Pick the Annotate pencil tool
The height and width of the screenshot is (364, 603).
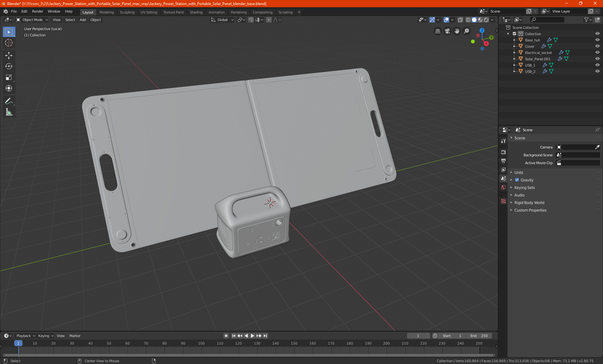pyautogui.click(x=9, y=101)
